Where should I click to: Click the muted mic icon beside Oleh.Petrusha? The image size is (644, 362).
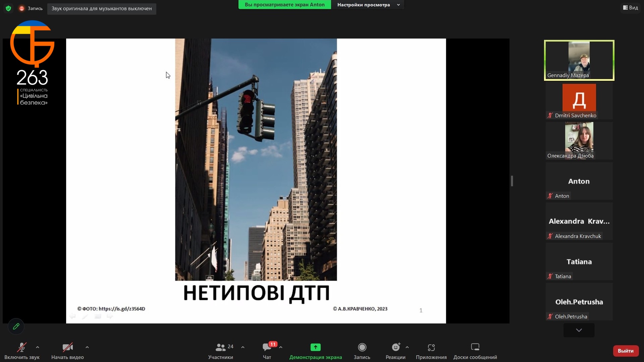point(550,316)
